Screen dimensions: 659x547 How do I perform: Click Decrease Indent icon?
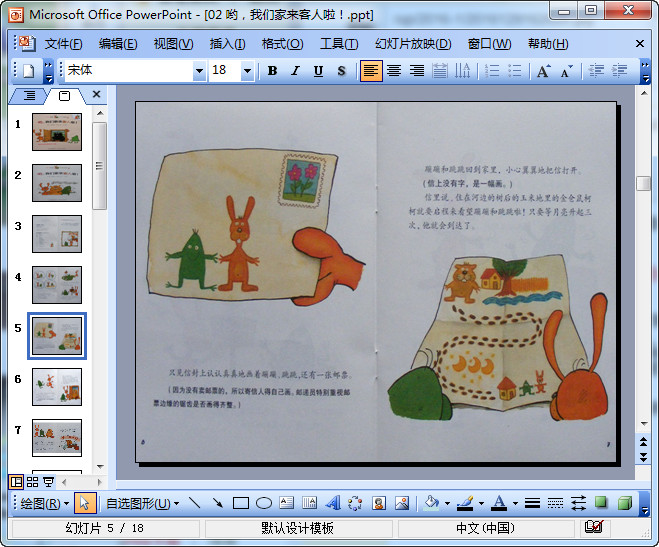[596, 71]
